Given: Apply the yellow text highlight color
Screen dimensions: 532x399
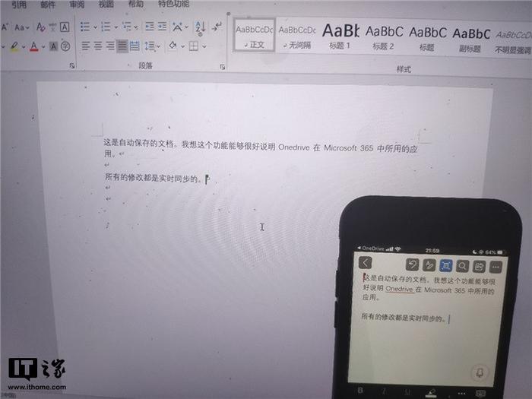Looking at the screenshot, I should click(14, 46).
